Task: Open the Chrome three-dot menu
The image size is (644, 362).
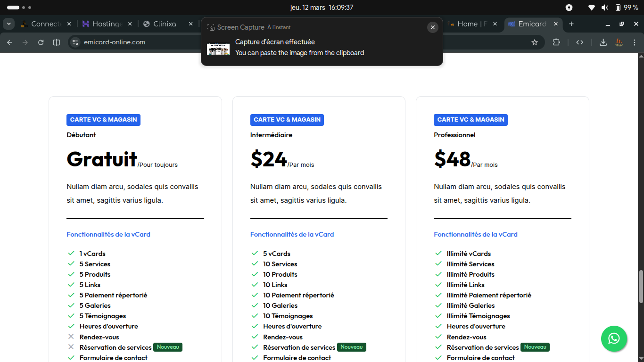Action: coord(634,42)
